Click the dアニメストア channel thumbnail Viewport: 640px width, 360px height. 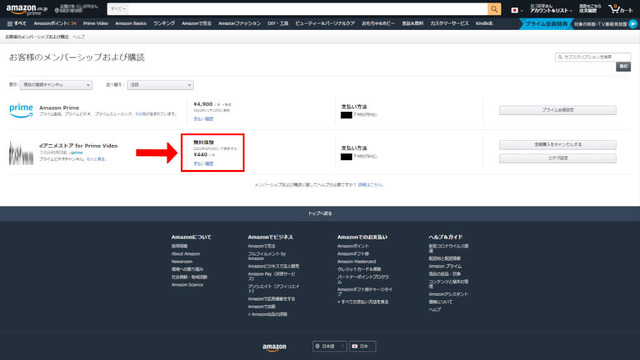pos(21,153)
